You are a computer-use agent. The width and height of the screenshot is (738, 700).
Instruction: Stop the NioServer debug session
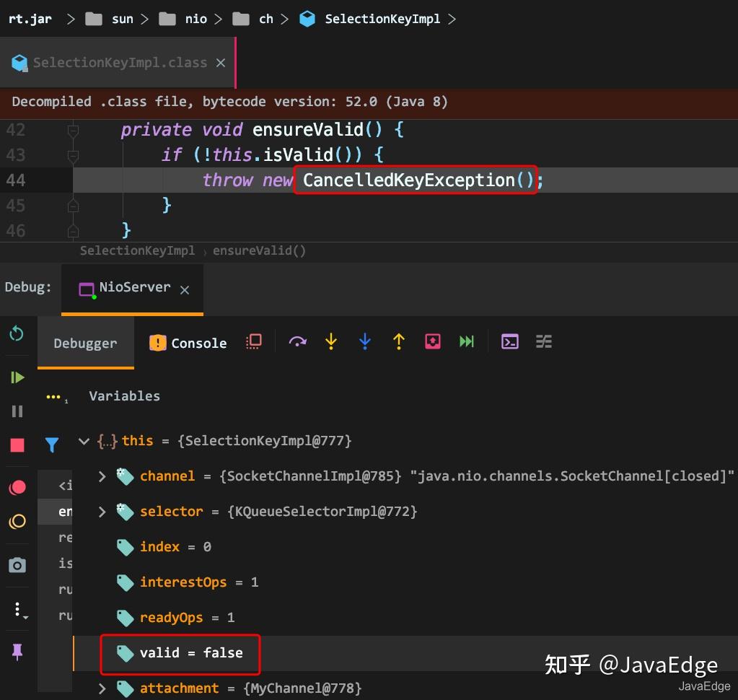tap(17, 445)
